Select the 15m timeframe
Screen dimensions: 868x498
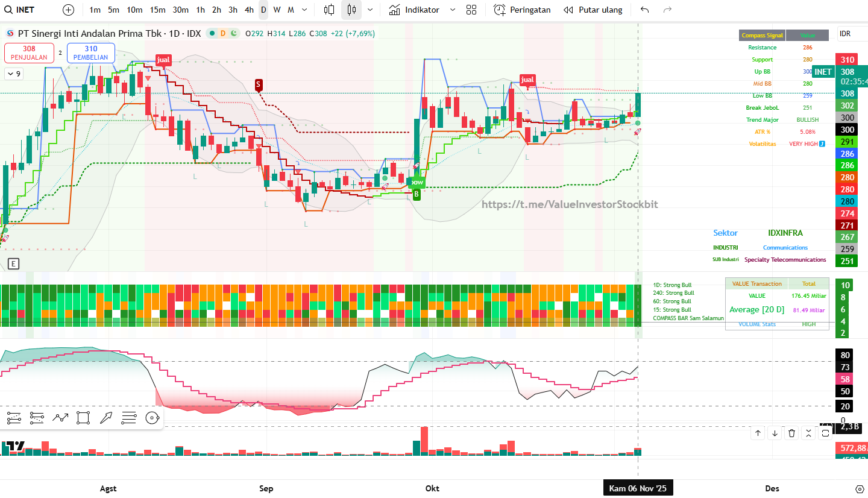tap(157, 10)
